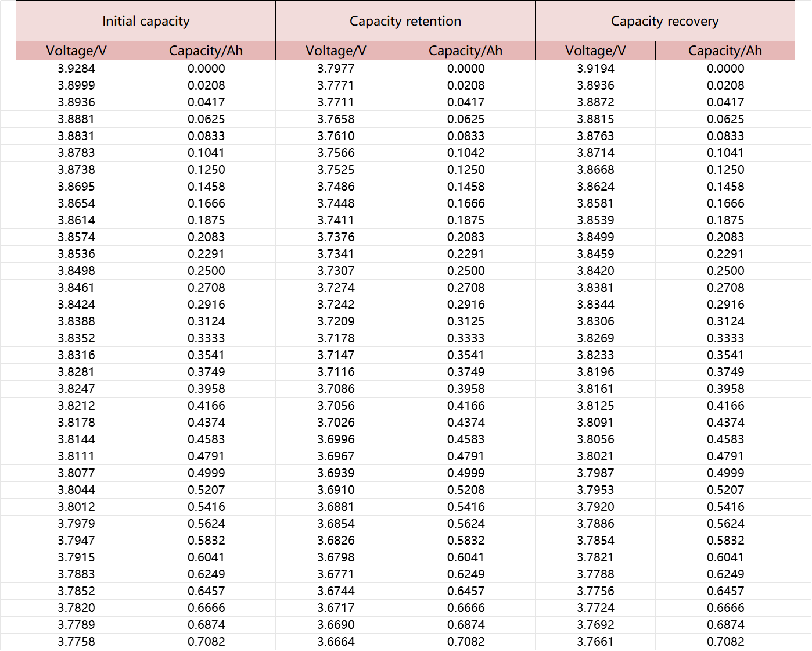This screenshot has width=812, height=651.
Task: Click the cell containing 3.7566
Action: click(x=336, y=153)
